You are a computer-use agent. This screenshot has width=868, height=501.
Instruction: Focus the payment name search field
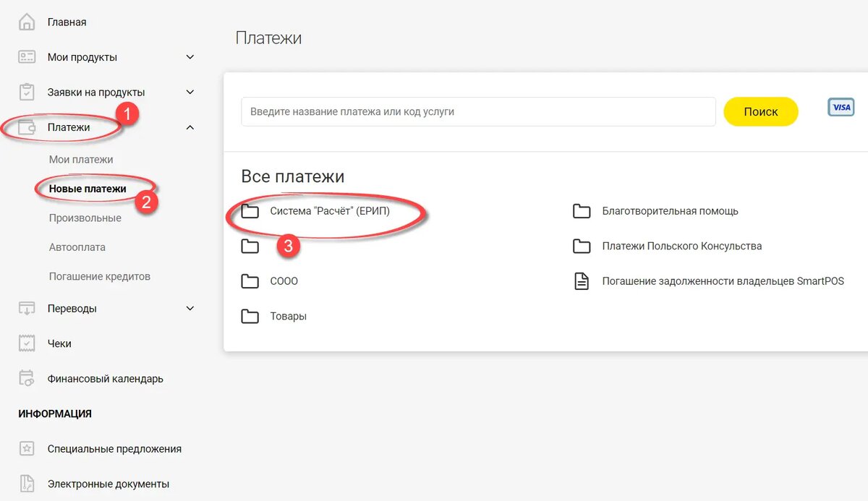[478, 112]
